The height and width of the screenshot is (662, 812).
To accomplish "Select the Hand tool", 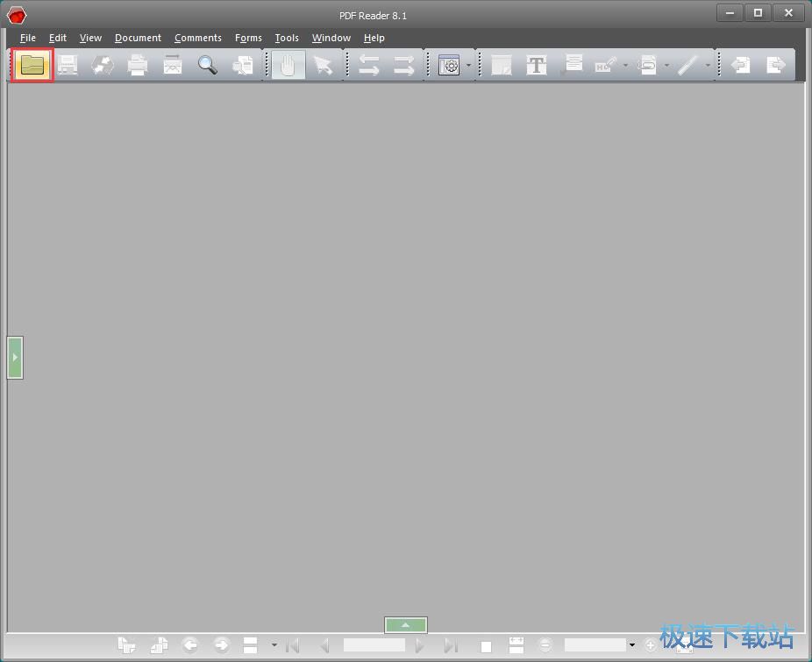I will (x=288, y=65).
